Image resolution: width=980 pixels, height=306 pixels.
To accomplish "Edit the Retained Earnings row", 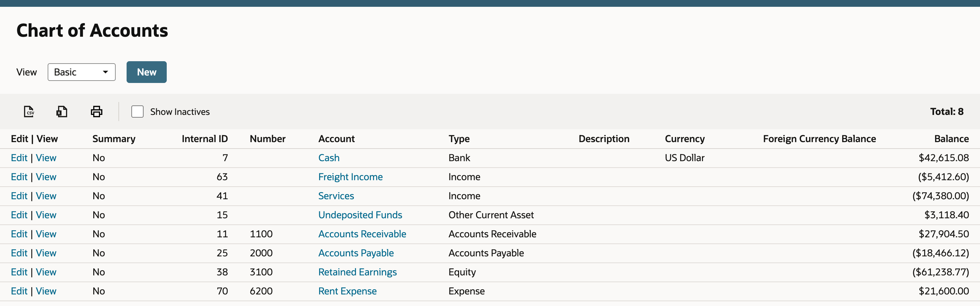I will click(19, 272).
